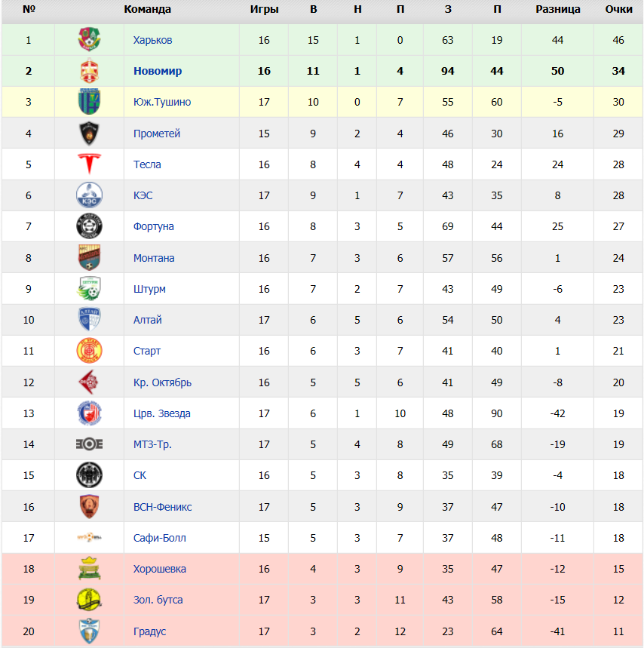The image size is (644, 648).
Task: Open the ВСН-Феникс team link
Action: pos(162,507)
